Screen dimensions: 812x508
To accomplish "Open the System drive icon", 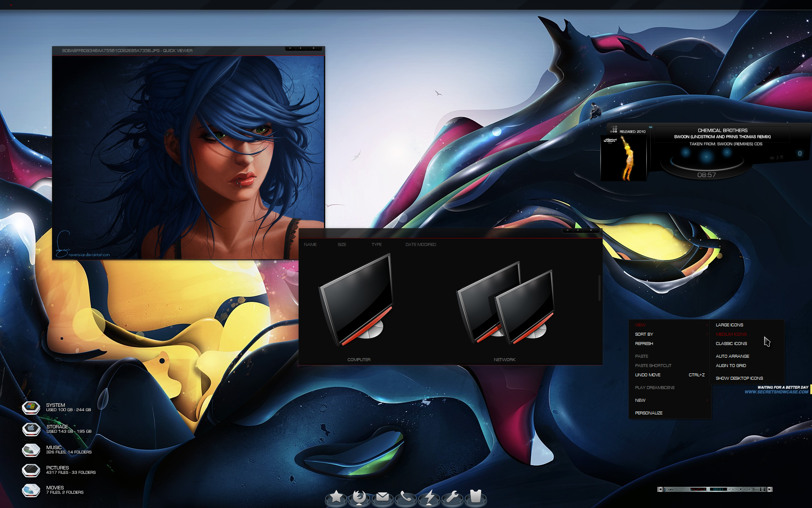I will (31, 407).
